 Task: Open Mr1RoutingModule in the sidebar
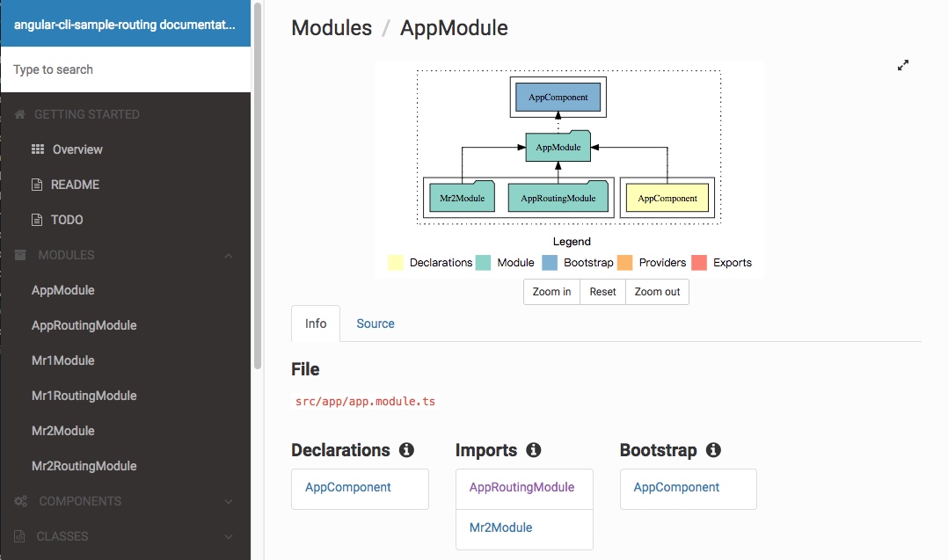(x=84, y=396)
